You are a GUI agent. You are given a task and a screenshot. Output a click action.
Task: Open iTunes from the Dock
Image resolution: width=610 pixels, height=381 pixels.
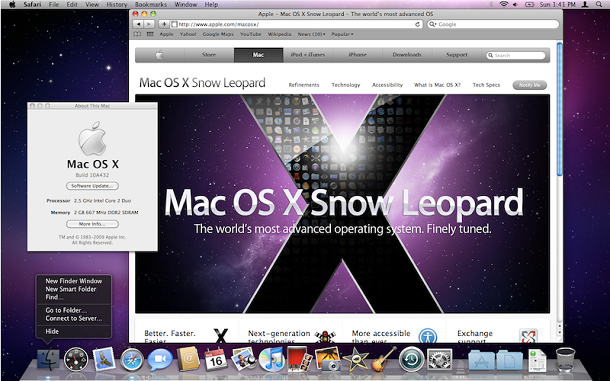pos(272,359)
